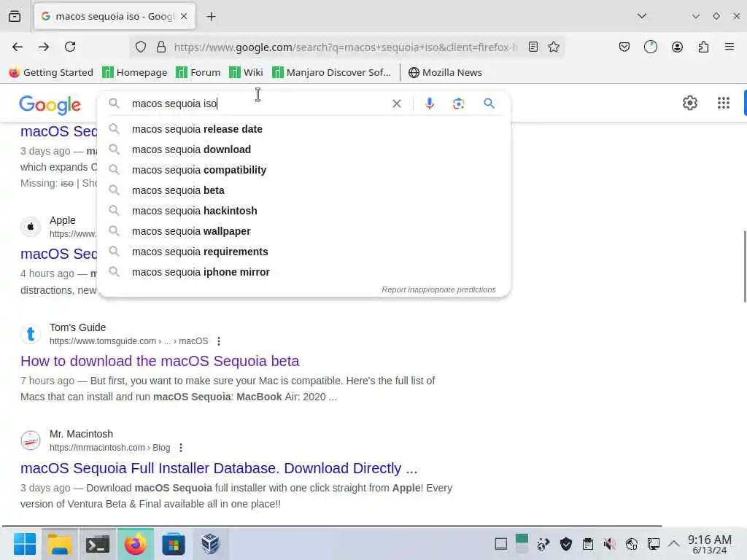
Task: Clear the Google search box text
Action: pyautogui.click(x=396, y=104)
